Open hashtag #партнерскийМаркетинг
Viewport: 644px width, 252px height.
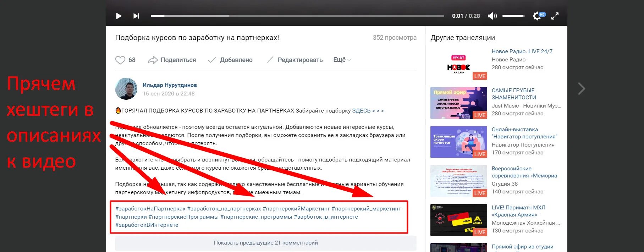point(296,209)
